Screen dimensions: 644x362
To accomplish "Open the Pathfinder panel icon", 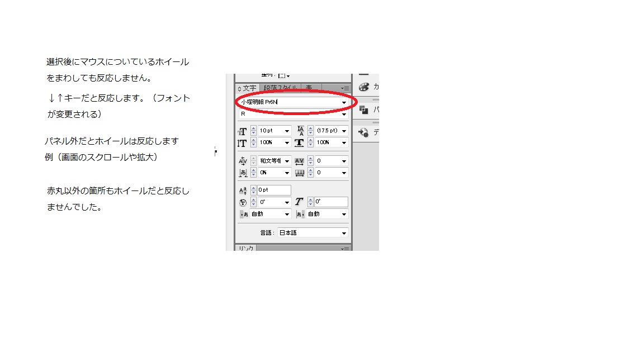I will click(364, 109).
